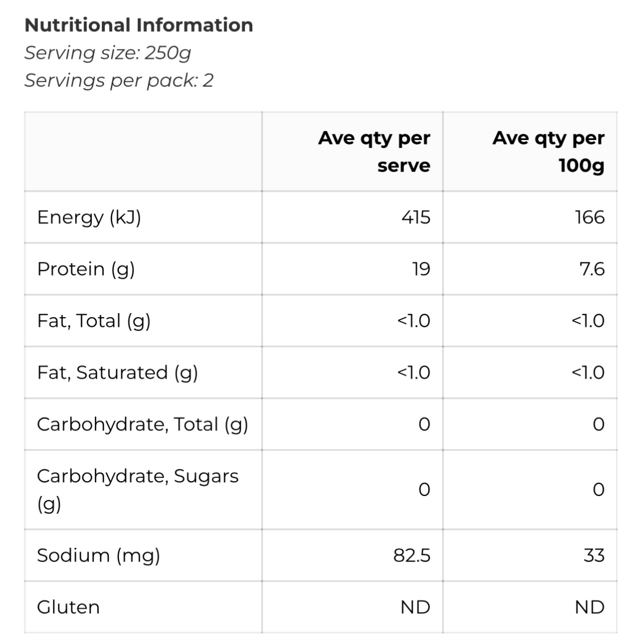Select the Gluten row label

[68, 607]
